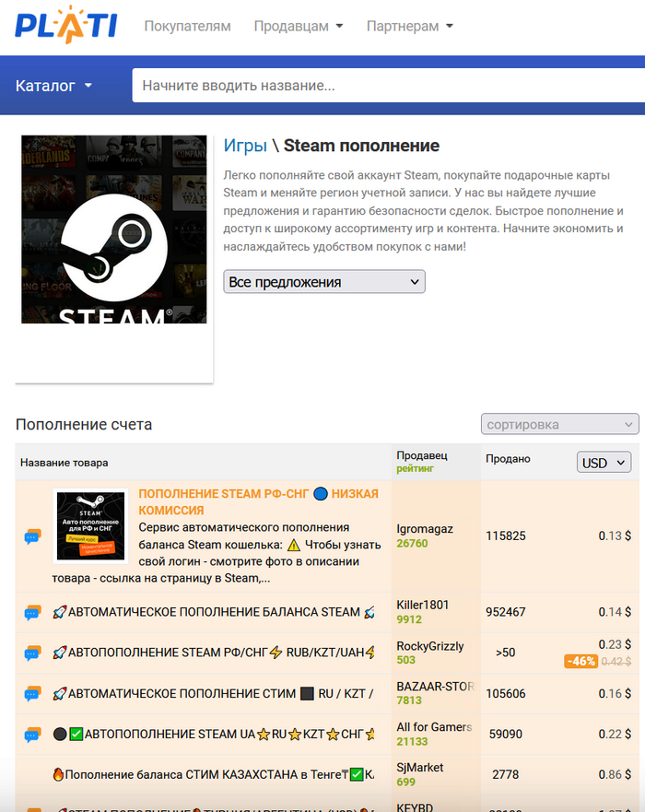
Task: Click the large Steam category image
Action: point(114,229)
